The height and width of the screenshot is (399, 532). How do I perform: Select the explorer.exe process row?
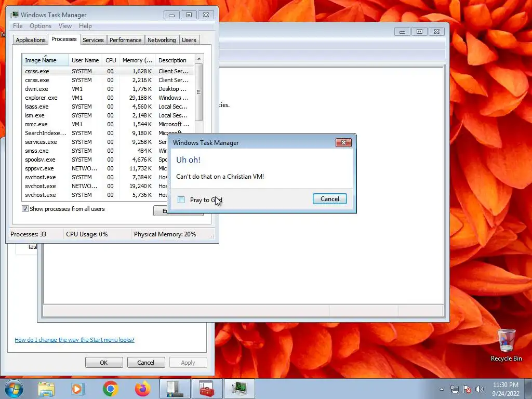(x=108, y=98)
